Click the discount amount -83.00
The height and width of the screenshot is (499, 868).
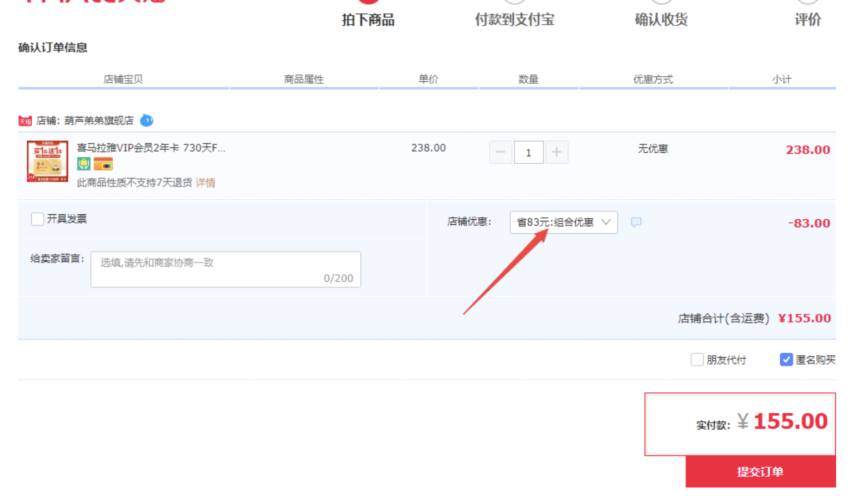809,223
